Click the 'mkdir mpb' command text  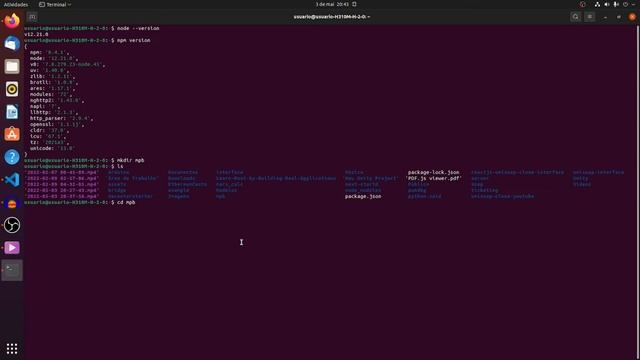[x=131, y=160]
